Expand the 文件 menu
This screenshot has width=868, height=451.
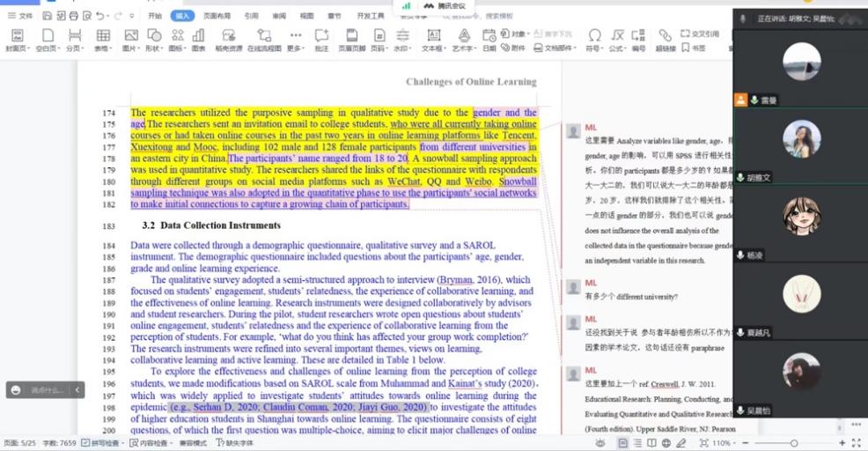(x=20, y=16)
